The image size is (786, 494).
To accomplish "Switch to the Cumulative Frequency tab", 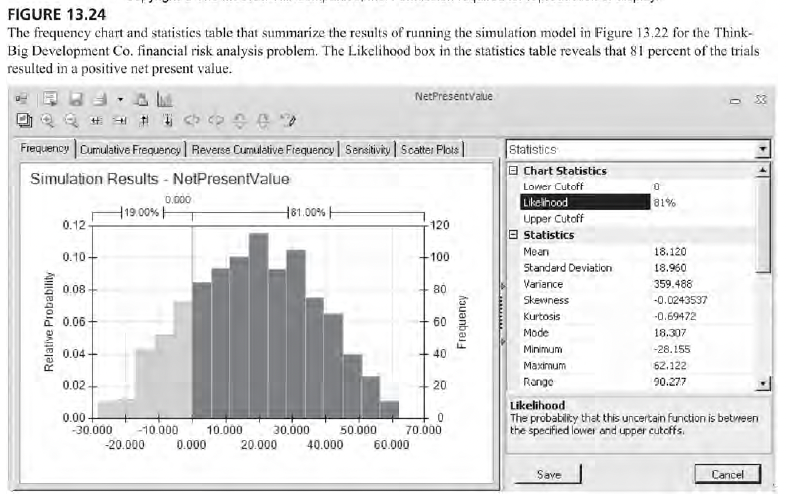I will click(x=130, y=149).
